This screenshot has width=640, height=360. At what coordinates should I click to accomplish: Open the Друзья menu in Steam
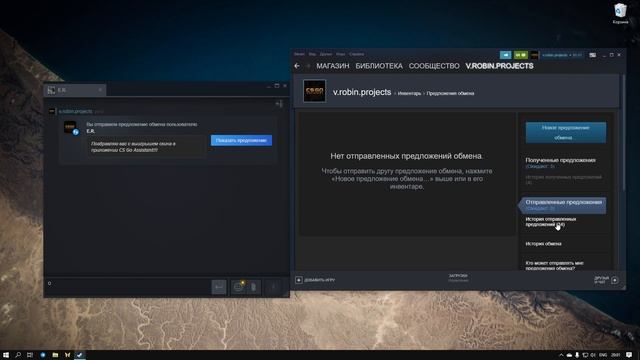click(326, 54)
